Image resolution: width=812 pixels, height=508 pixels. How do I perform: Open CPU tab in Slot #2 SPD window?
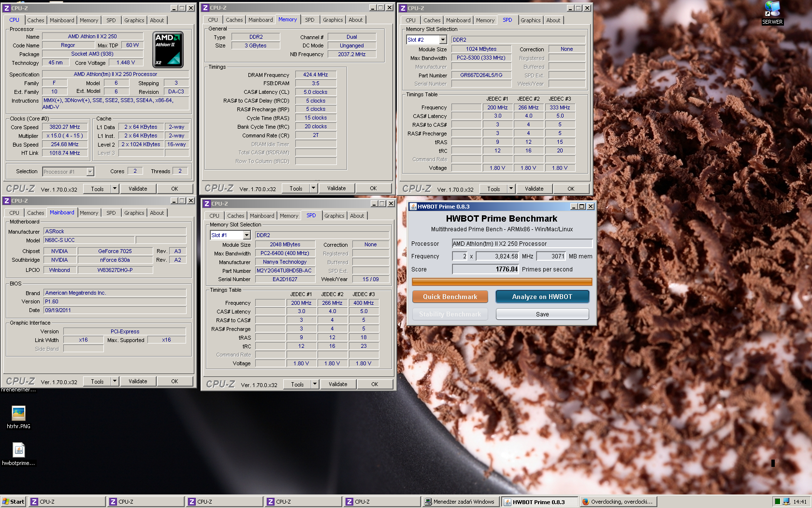tap(411, 20)
